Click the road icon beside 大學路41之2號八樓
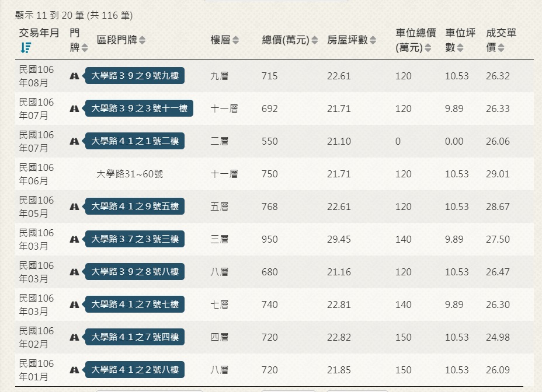 pyautogui.click(x=74, y=370)
